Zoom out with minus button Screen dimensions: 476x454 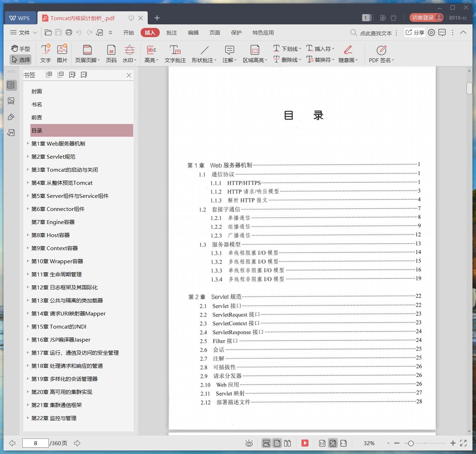(x=397, y=443)
